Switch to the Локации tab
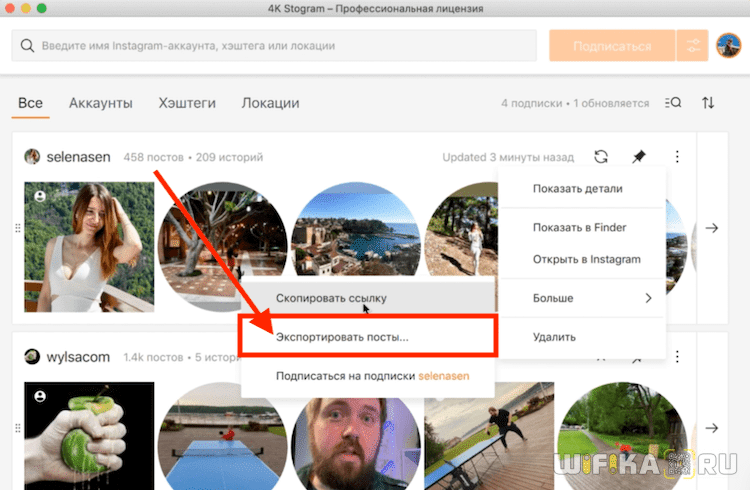 (x=270, y=103)
